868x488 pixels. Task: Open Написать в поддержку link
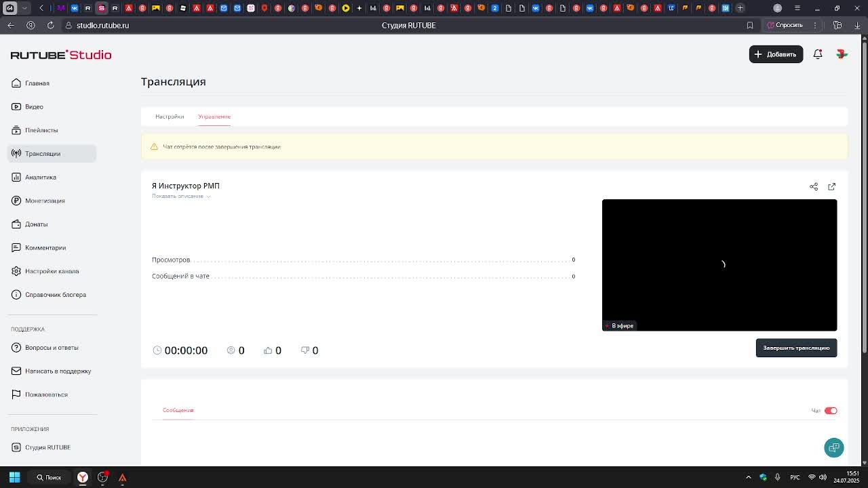58,371
